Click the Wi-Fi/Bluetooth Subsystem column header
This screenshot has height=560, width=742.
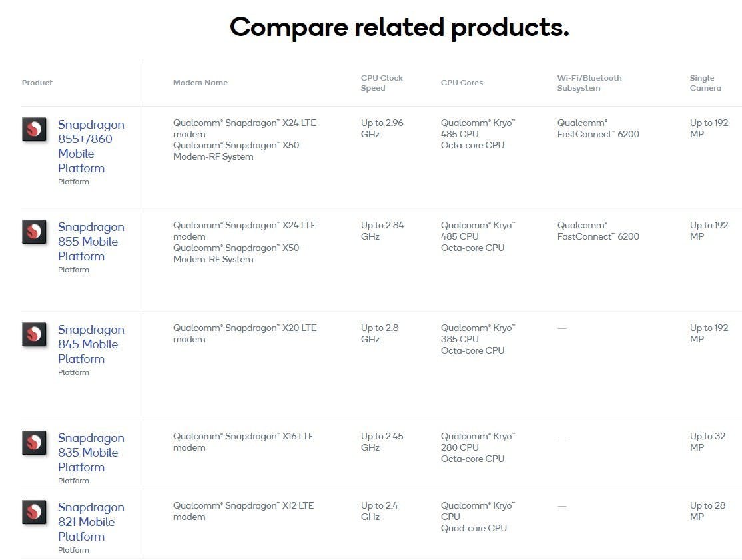click(x=589, y=83)
